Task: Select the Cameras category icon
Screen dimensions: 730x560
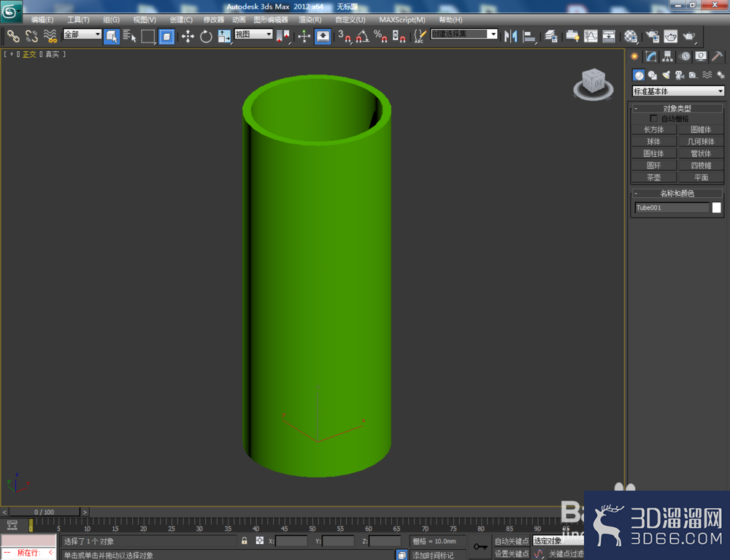Action: click(x=680, y=75)
